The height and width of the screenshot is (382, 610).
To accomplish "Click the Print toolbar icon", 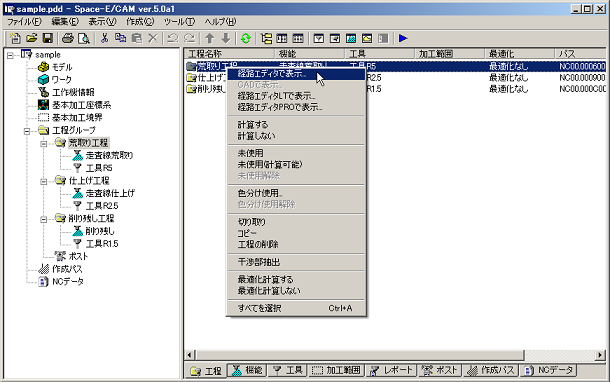I will tap(68, 38).
